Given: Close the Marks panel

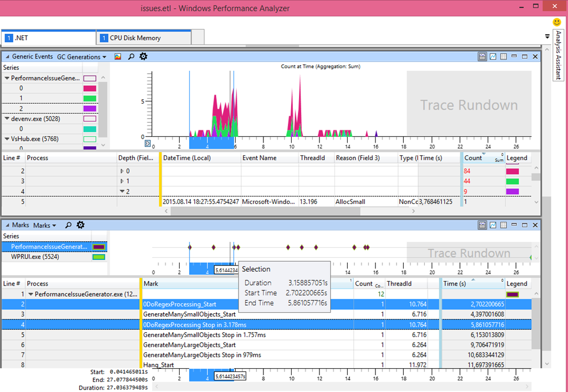Looking at the screenshot, I should tap(535, 225).
